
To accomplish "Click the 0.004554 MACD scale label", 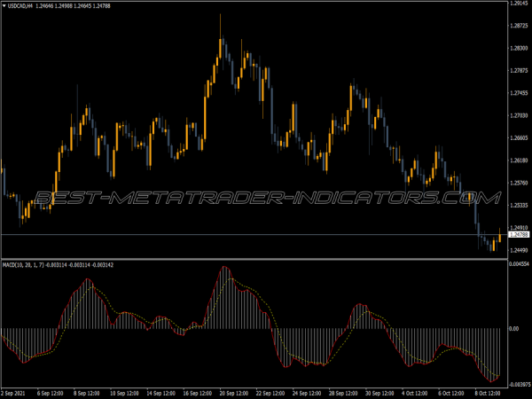I will point(519,263).
